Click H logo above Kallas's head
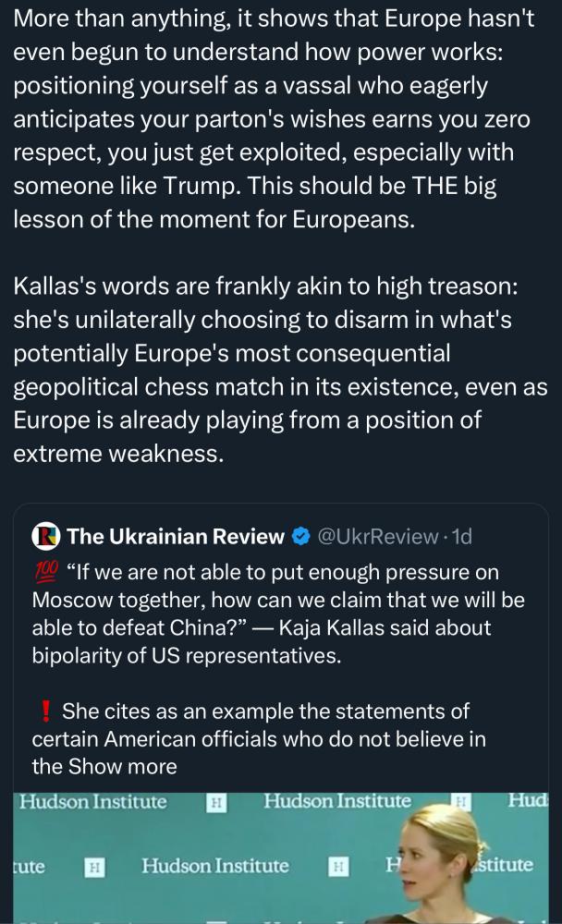The image size is (562, 924). tap(460, 801)
